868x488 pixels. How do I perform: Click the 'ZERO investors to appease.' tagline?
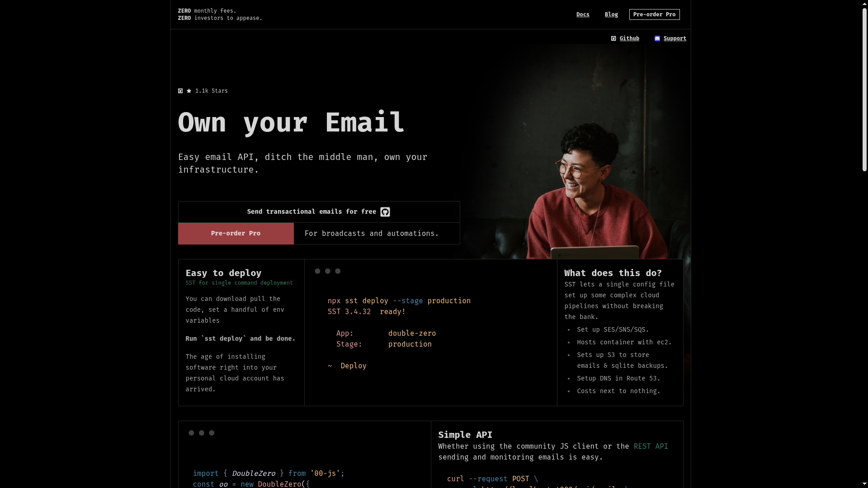220,18
